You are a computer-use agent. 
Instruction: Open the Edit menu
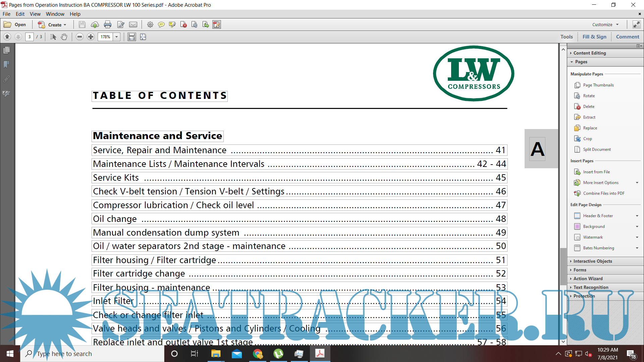click(20, 14)
